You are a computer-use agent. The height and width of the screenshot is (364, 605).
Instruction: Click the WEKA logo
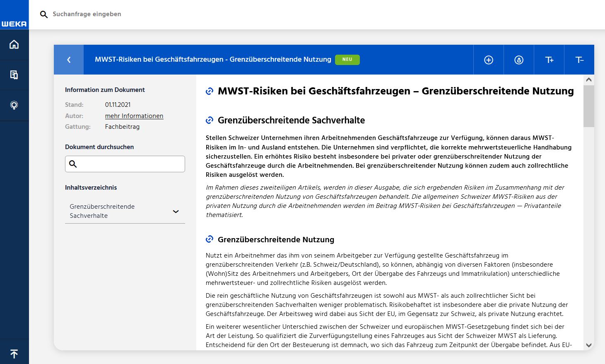14,24
